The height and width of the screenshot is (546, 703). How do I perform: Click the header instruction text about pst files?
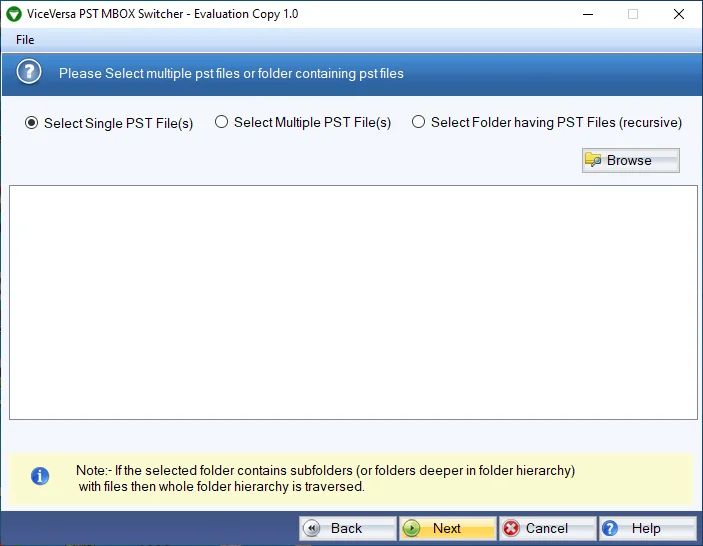coord(231,73)
